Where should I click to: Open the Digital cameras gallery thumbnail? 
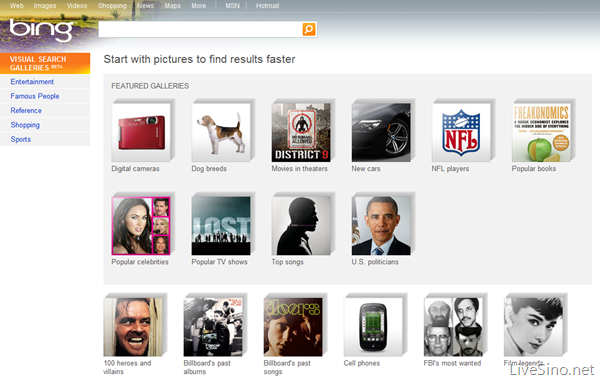pos(142,131)
